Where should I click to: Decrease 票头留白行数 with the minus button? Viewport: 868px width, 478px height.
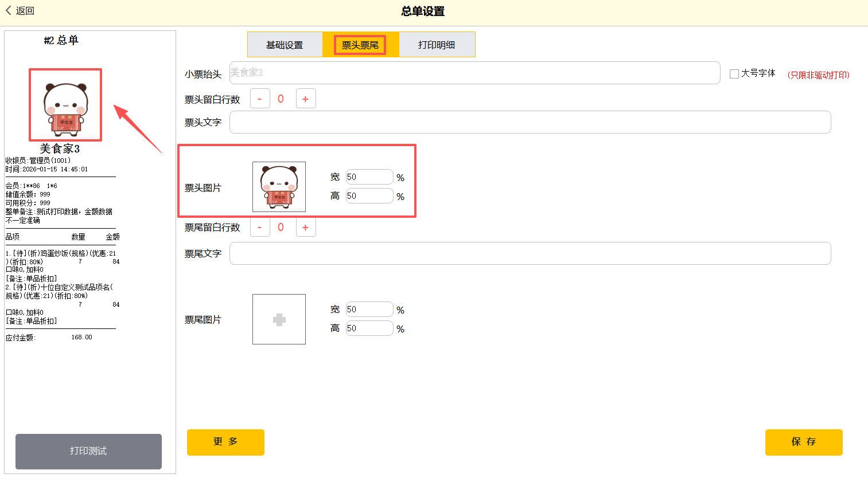pyautogui.click(x=260, y=99)
